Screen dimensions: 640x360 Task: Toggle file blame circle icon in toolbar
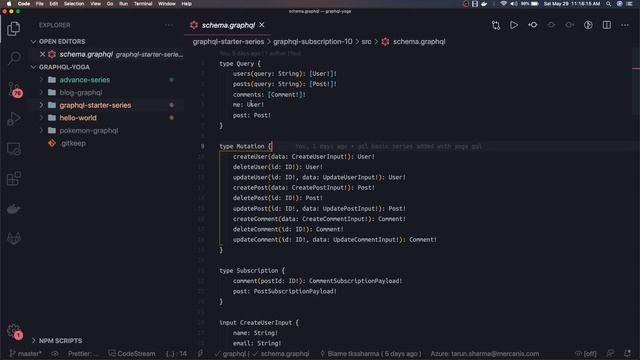point(588,25)
